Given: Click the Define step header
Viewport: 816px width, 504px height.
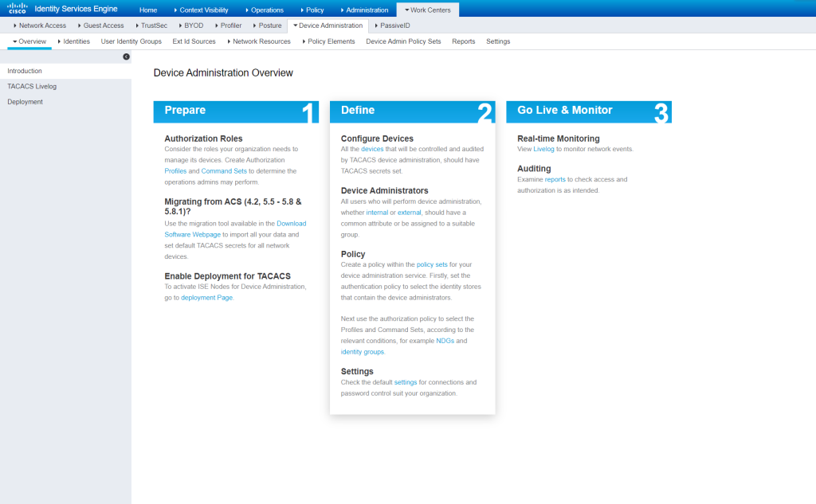Looking at the screenshot, I should coord(413,111).
